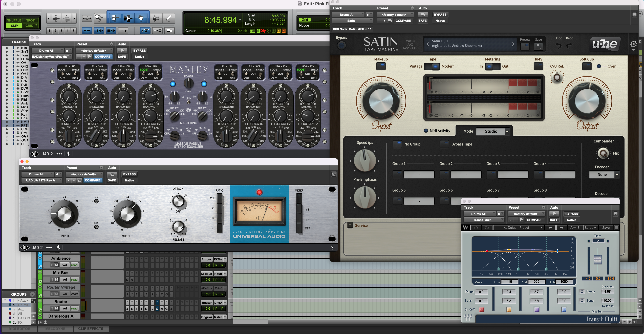
Task: Click three-dots menu in Manley UAD-2 bar
Action: (x=59, y=154)
